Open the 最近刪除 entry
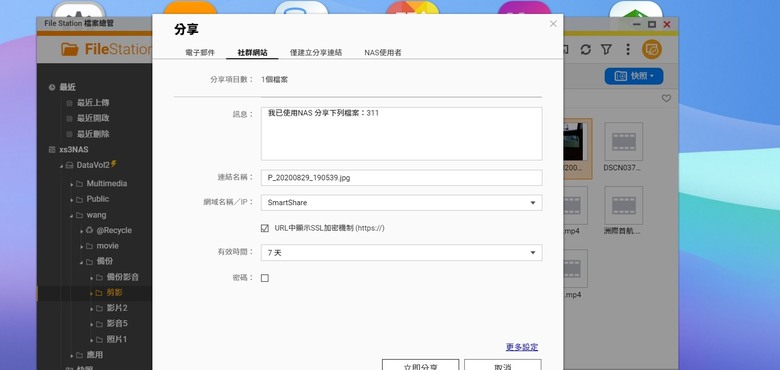The image size is (780, 370). pos(93,134)
